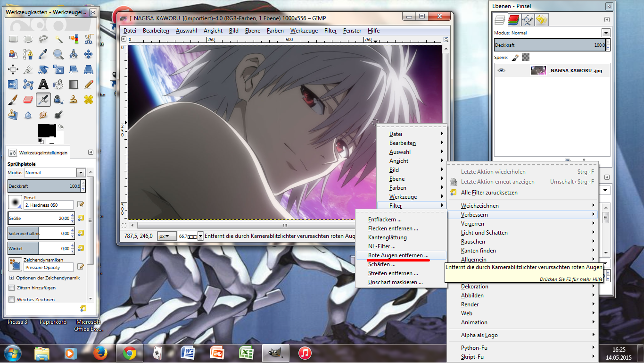Viewport: 644px width, 363px height.
Task: Choose the Bucket Fill tool
Action: [x=58, y=84]
